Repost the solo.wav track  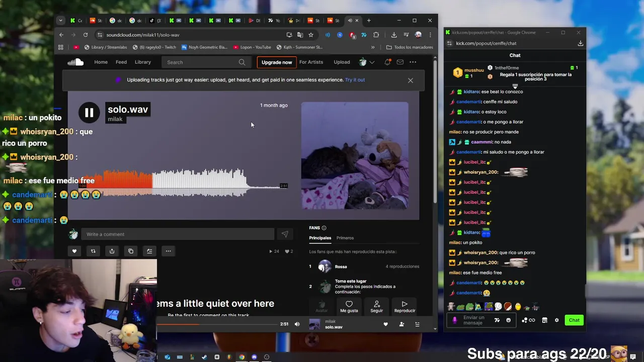click(x=93, y=251)
